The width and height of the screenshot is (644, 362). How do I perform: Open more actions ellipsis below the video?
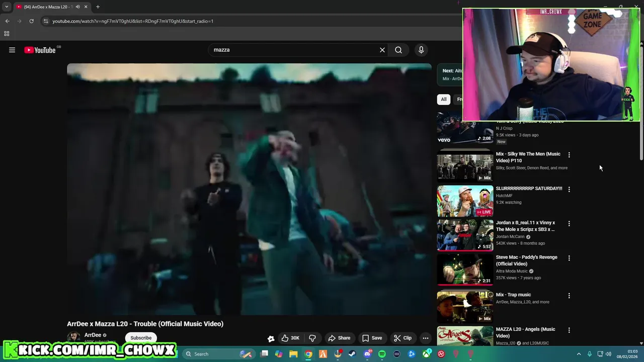click(x=426, y=338)
